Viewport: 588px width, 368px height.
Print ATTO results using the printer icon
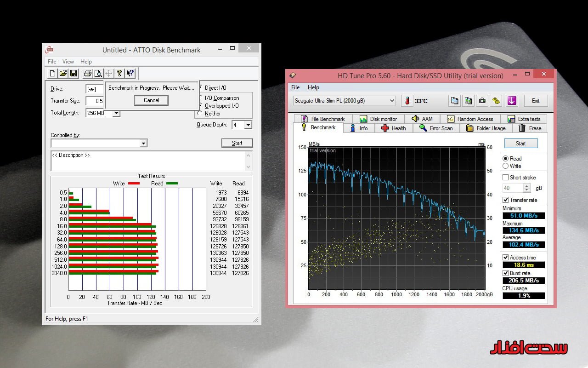tap(87, 73)
